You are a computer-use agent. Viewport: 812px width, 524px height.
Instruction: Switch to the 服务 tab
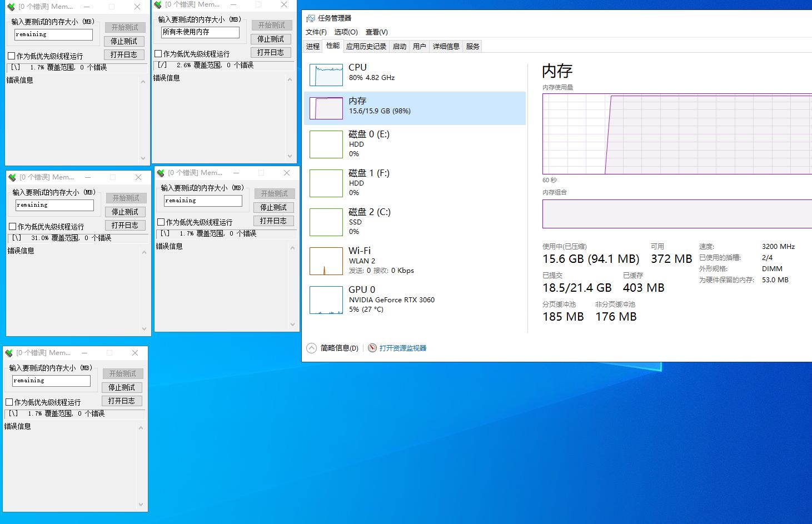472,46
